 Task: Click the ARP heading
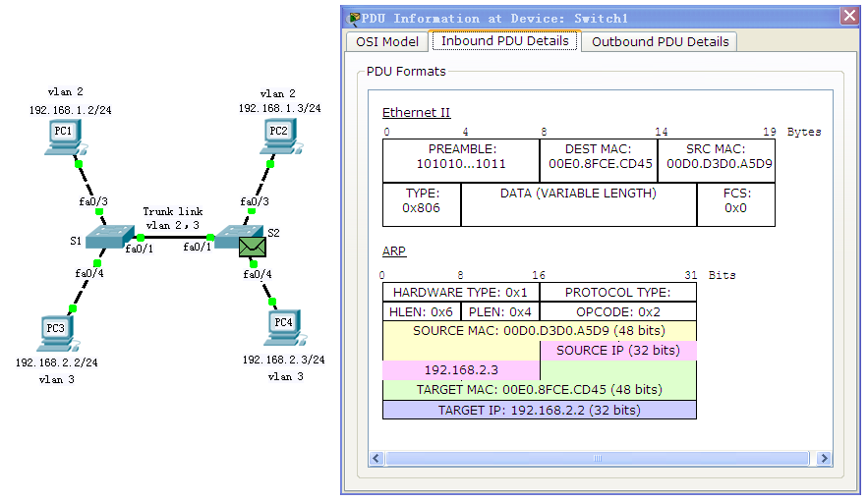[394, 251]
